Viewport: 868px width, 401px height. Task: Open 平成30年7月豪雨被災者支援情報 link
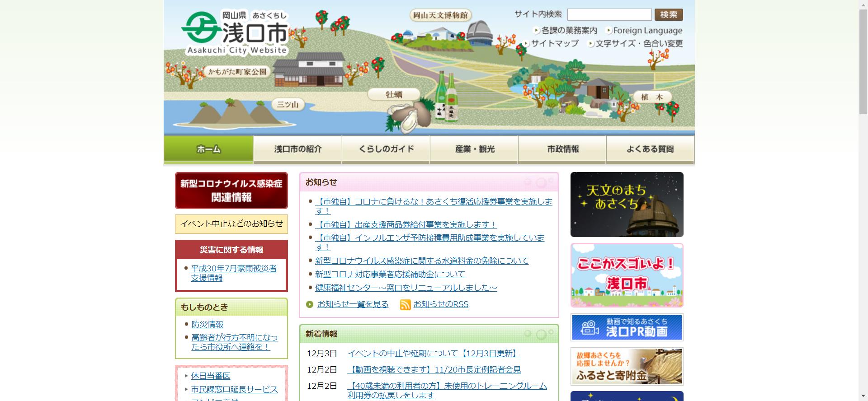click(233, 273)
